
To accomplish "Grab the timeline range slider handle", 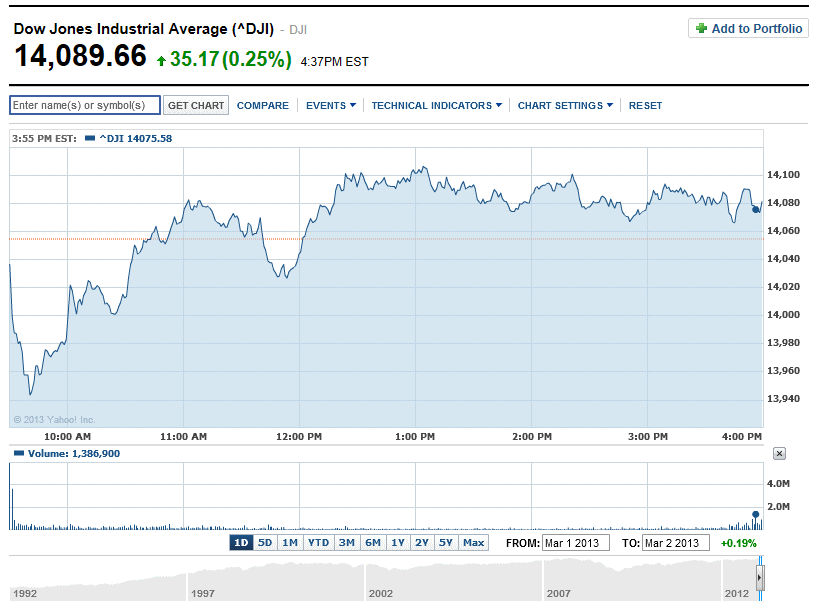I will pyautogui.click(x=760, y=579).
